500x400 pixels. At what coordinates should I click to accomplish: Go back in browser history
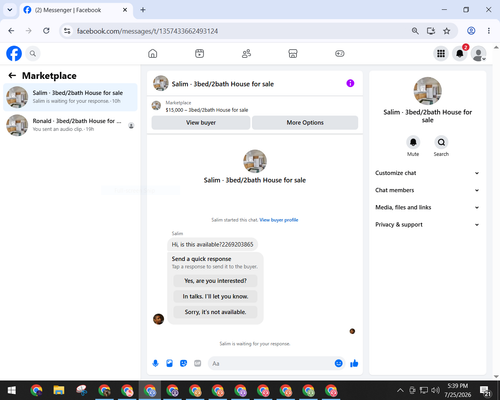11,31
